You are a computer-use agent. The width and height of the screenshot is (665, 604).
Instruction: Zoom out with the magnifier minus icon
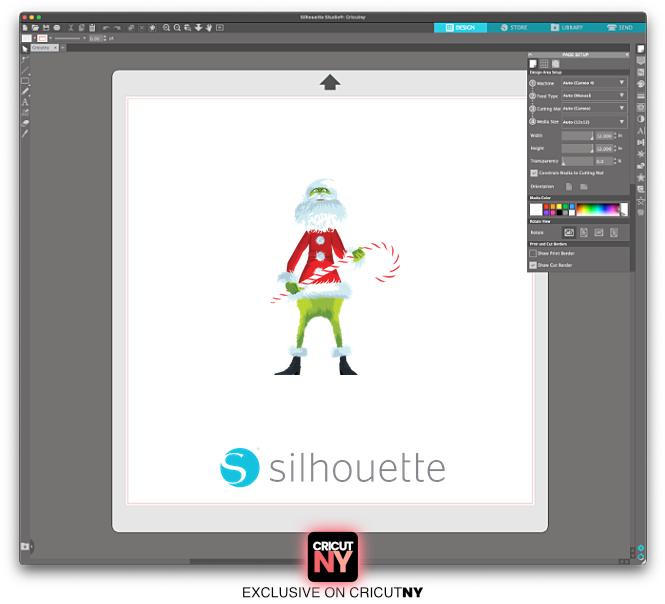click(x=177, y=28)
